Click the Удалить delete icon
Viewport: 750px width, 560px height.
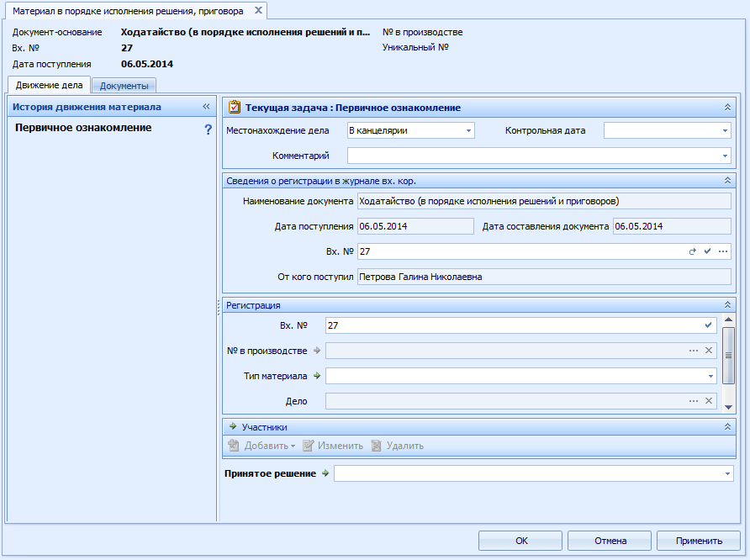pyautogui.click(x=377, y=446)
